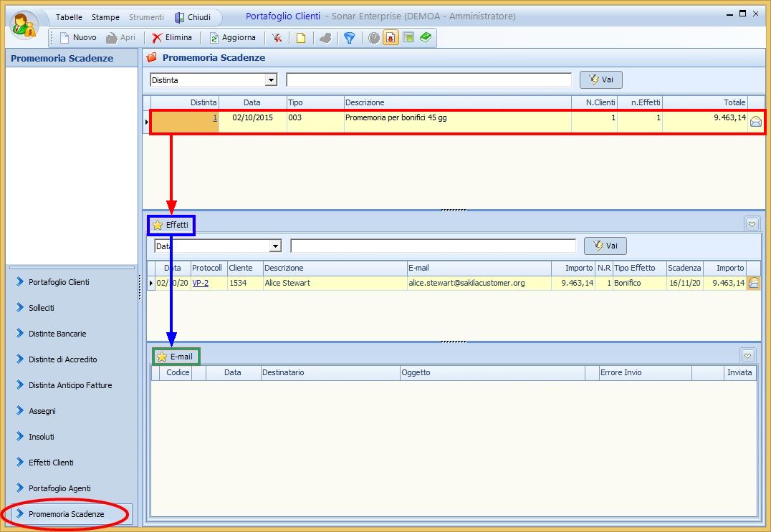Click Elimina to delete the record
This screenshot has width=771, height=532.
(172, 38)
